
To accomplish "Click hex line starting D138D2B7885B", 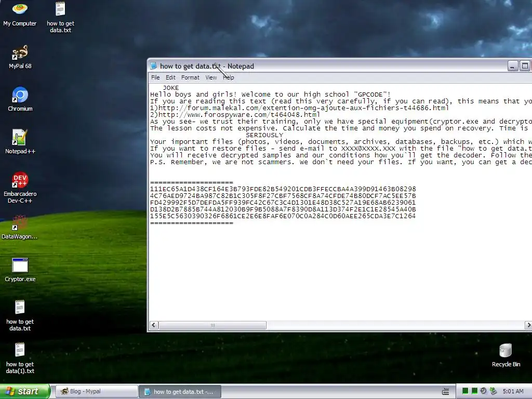I will click(x=283, y=209).
